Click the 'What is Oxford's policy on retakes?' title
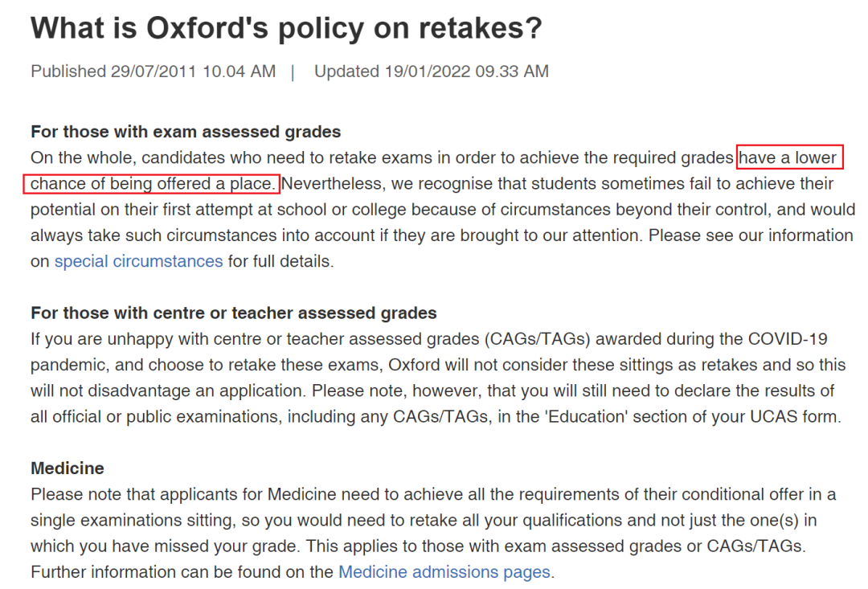 pos(286,28)
